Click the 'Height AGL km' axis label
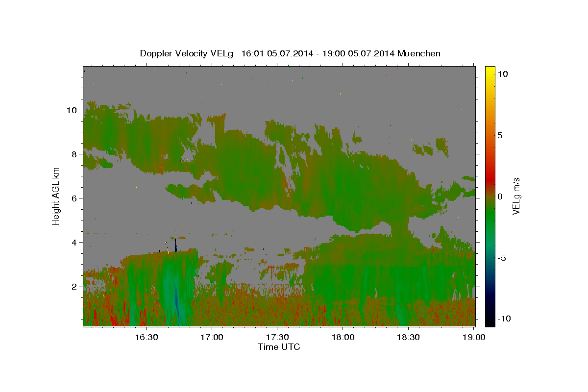 (56, 196)
